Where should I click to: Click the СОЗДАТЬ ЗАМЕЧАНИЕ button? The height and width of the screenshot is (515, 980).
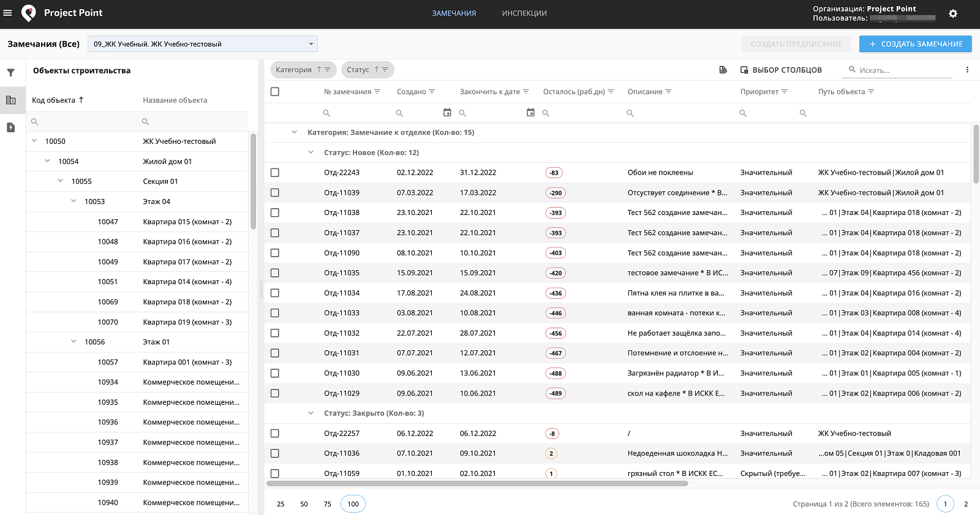point(916,44)
